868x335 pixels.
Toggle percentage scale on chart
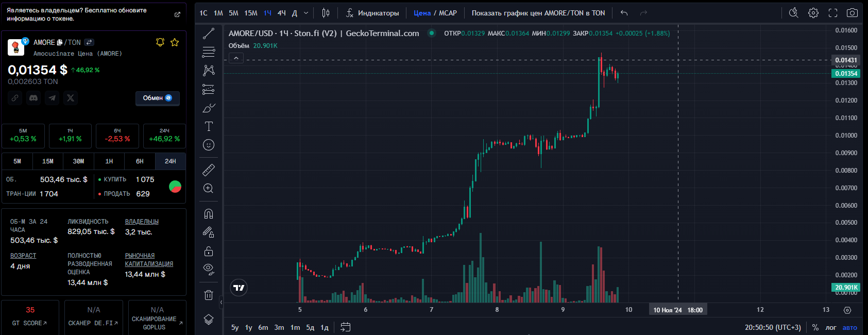click(x=815, y=327)
